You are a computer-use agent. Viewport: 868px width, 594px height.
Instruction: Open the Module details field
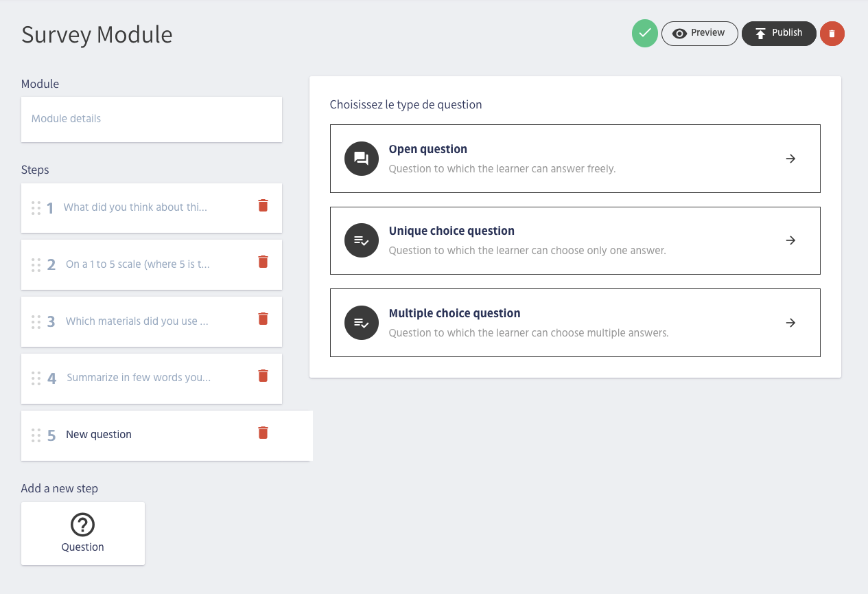[151, 119]
